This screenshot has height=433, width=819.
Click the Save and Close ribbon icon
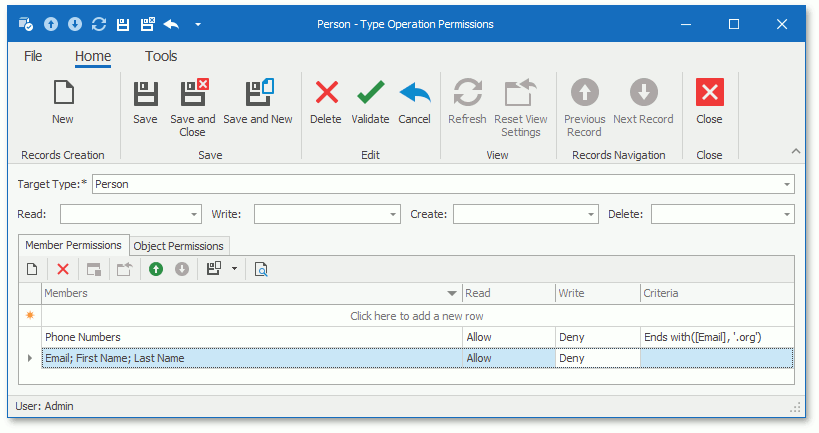coord(194,92)
